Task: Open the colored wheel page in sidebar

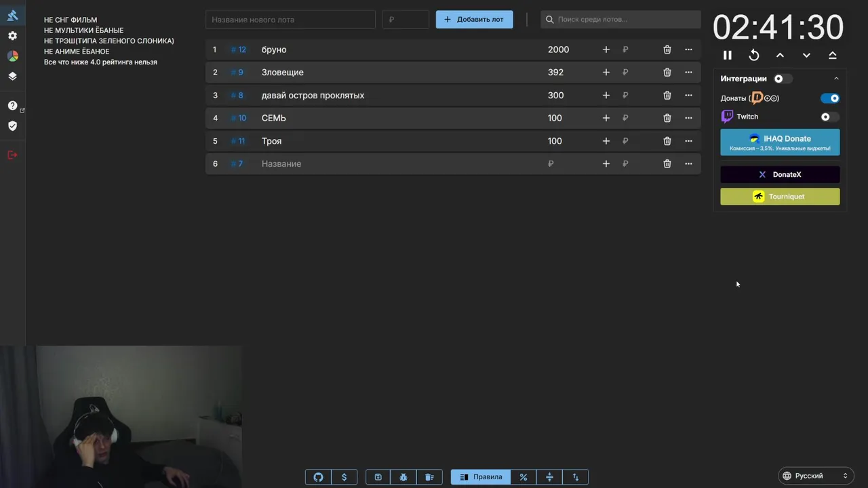Action: [x=12, y=56]
